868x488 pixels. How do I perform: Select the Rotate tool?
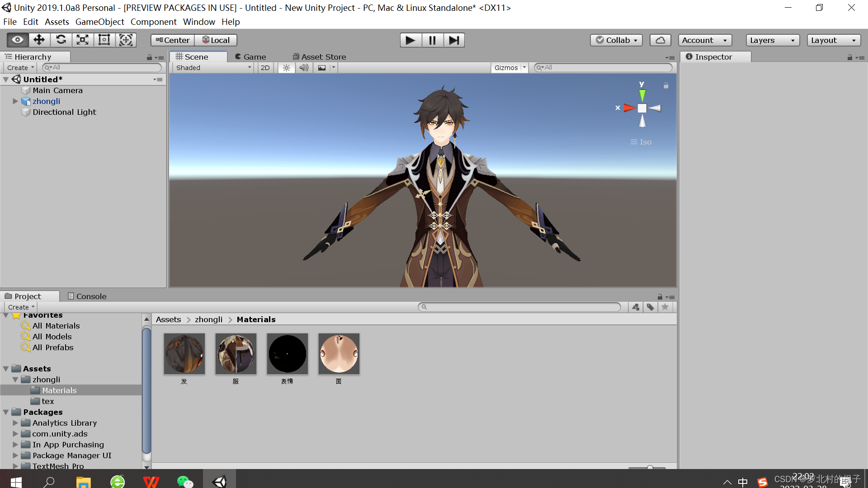[61, 40]
